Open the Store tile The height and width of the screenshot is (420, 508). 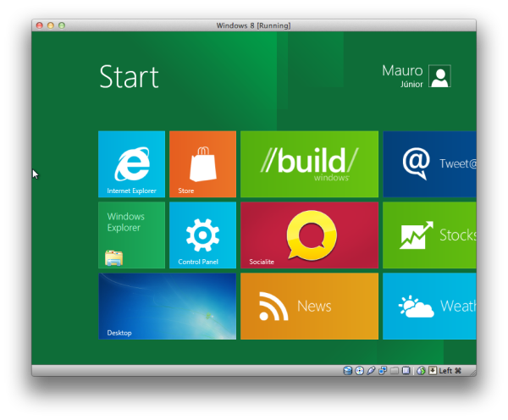pyautogui.click(x=202, y=164)
